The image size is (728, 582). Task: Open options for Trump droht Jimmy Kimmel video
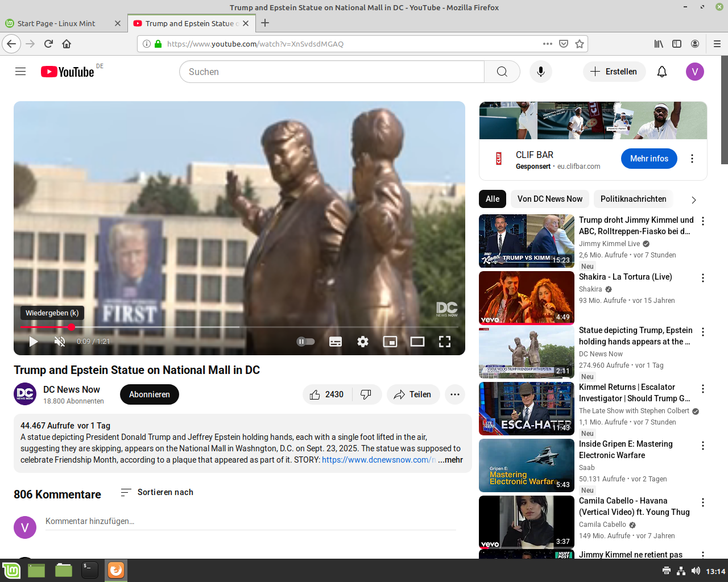click(x=703, y=221)
